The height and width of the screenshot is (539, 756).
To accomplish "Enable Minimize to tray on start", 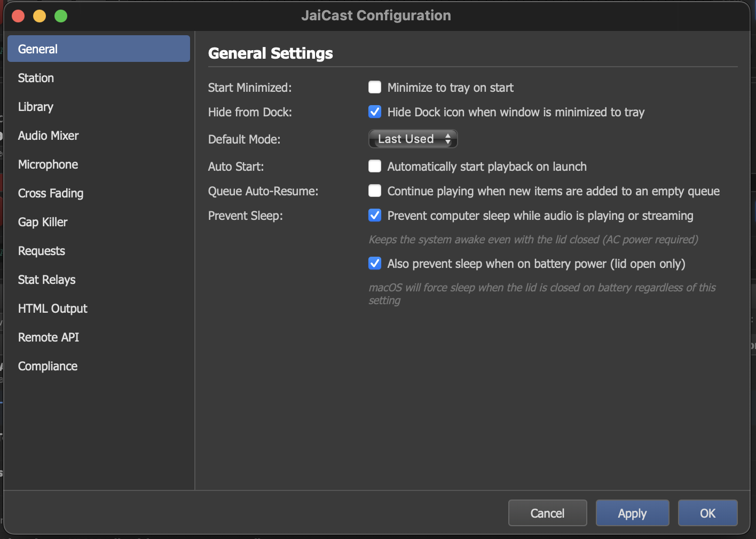I will (x=375, y=87).
